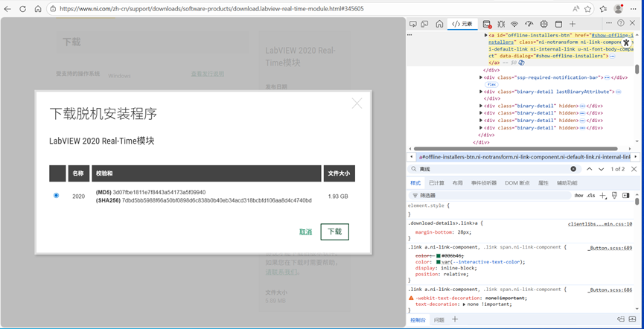Open the Favorites list icon in the browser toolbar
The height and width of the screenshot is (329, 644).
tap(603, 9)
